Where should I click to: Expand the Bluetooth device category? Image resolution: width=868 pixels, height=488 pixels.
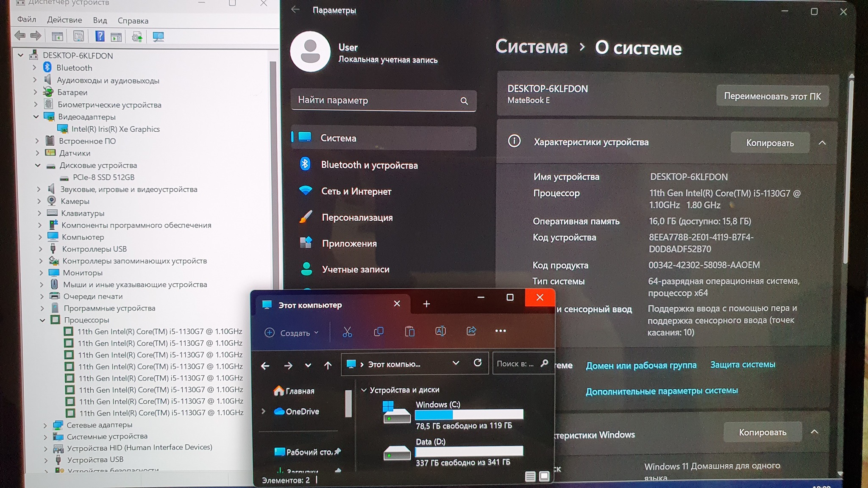(35, 68)
